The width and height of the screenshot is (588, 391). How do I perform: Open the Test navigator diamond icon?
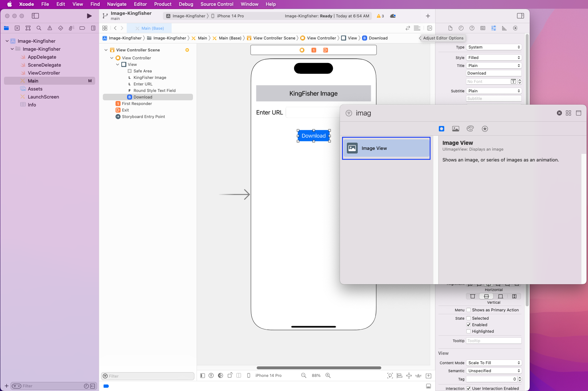pos(60,28)
